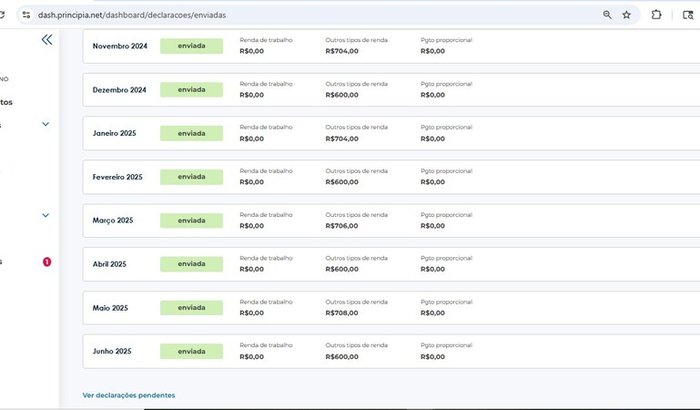This screenshot has height=410, width=700.
Task: Click the site information icon in address bar
Action: 26,15
